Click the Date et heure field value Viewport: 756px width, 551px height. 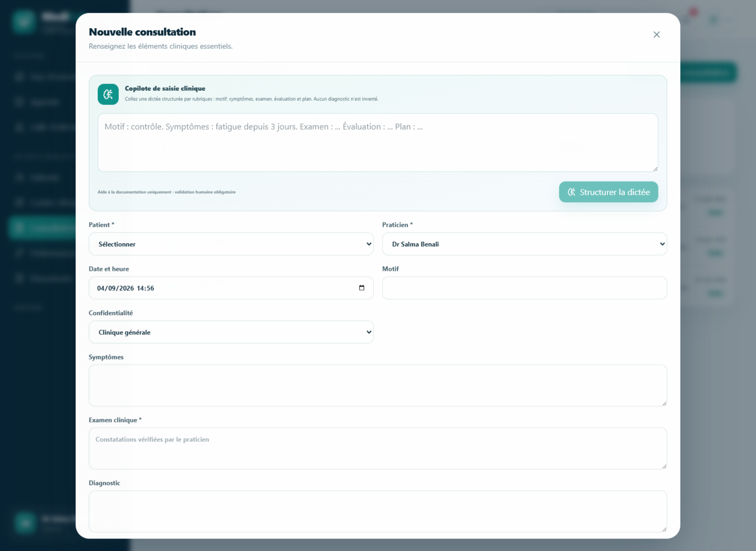[125, 288]
